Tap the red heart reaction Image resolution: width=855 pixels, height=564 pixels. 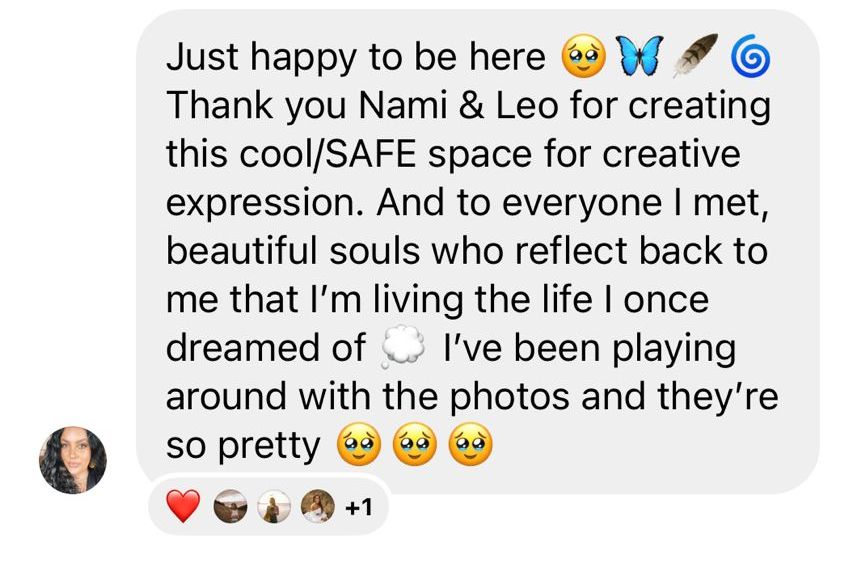(183, 506)
